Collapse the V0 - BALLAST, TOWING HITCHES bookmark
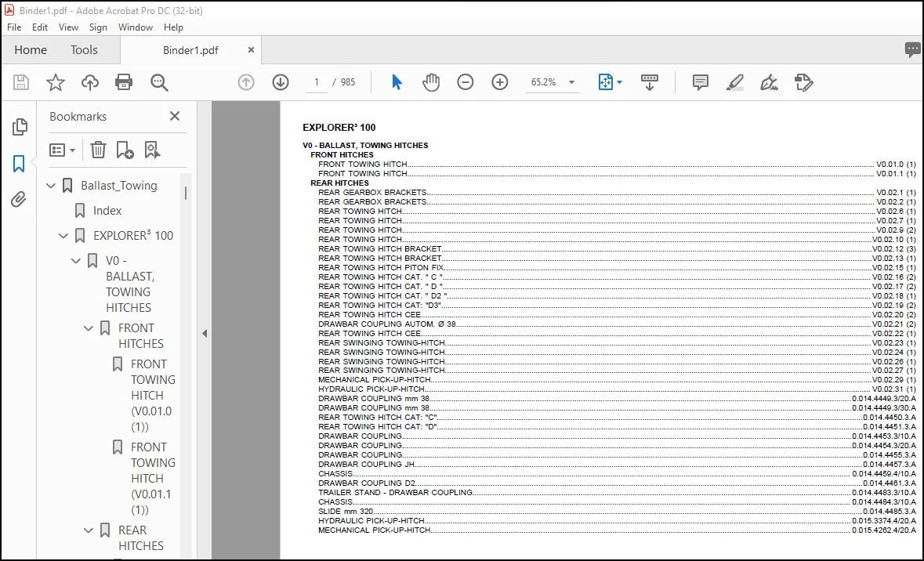Screen dimensions: 924x561 (75, 260)
